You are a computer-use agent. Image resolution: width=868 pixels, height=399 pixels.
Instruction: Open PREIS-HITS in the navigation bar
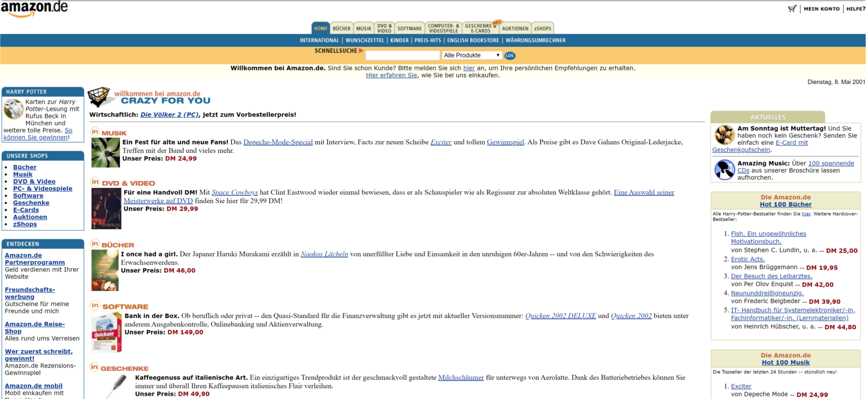(428, 41)
